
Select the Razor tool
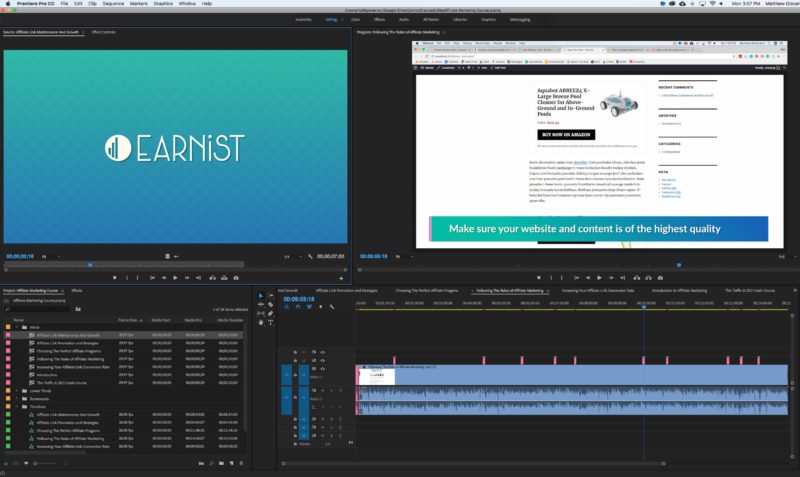tap(270, 305)
